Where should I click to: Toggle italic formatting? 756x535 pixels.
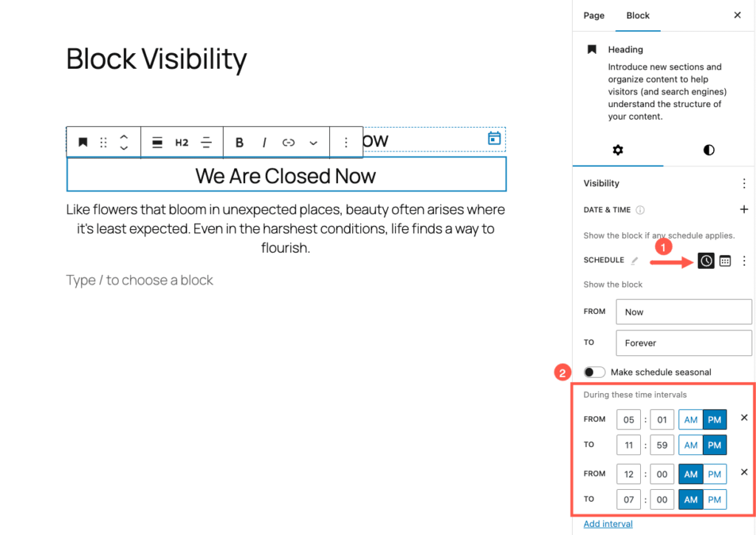click(264, 143)
